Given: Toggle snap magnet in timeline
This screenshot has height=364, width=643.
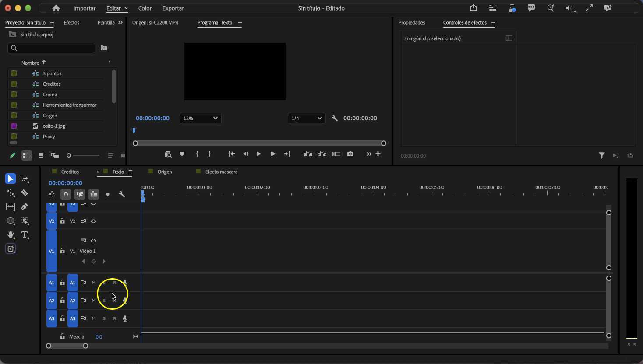Looking at the screenshot, I should click(66, 194).
